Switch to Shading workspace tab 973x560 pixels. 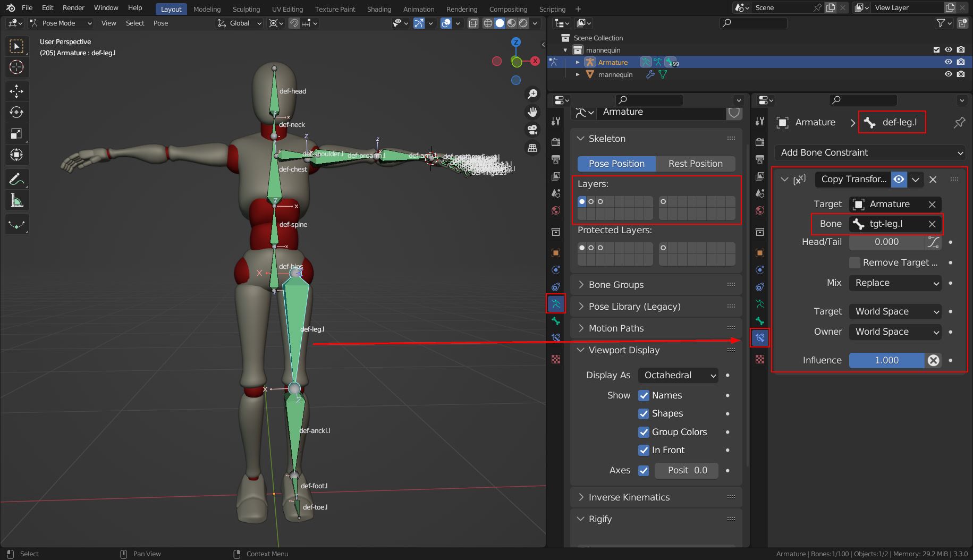pos(379,9)
